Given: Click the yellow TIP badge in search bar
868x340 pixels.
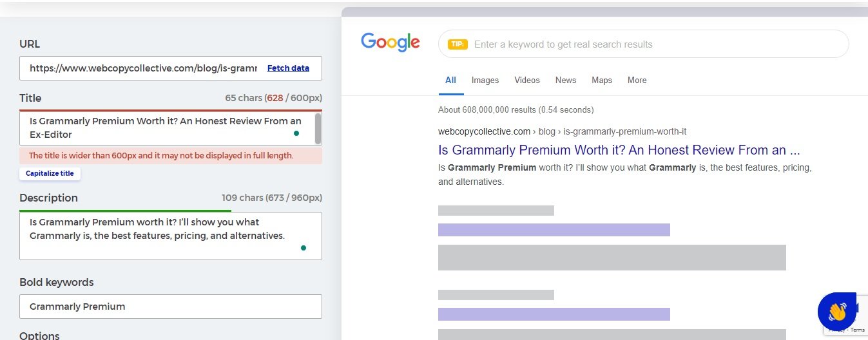Looking at the screenshot, I should pos(458,44).
